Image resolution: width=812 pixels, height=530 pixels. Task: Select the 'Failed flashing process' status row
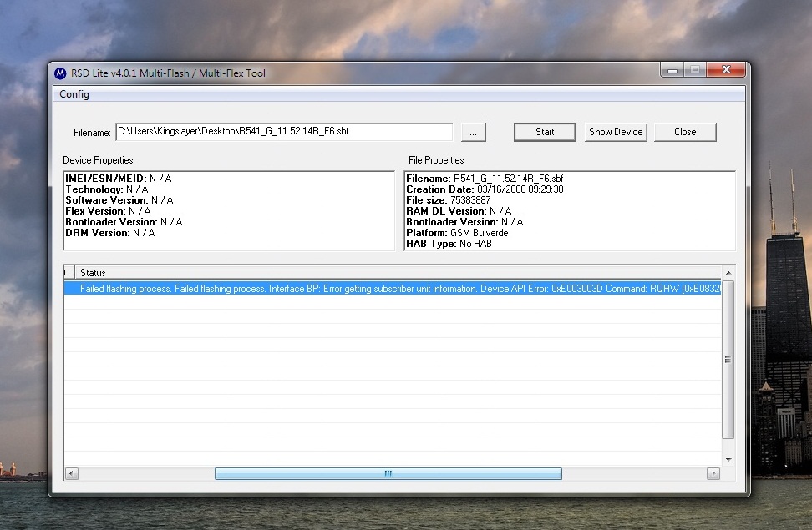pos(393,289)
